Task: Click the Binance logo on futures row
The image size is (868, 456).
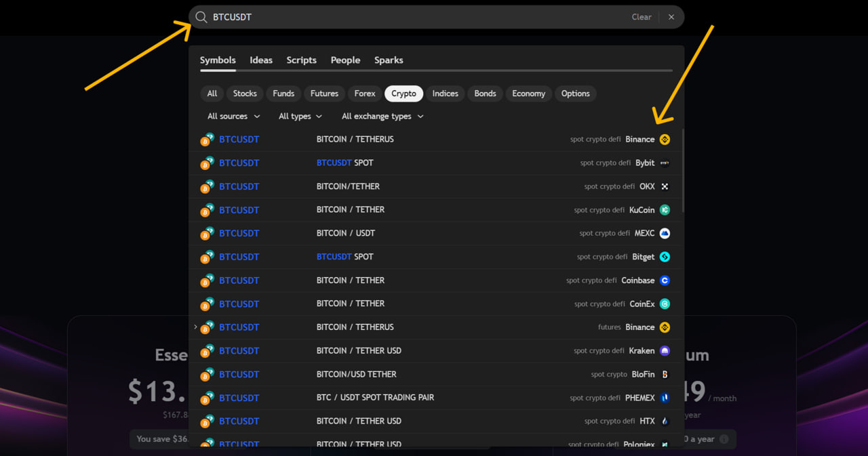Action: [x=665, y=327]
